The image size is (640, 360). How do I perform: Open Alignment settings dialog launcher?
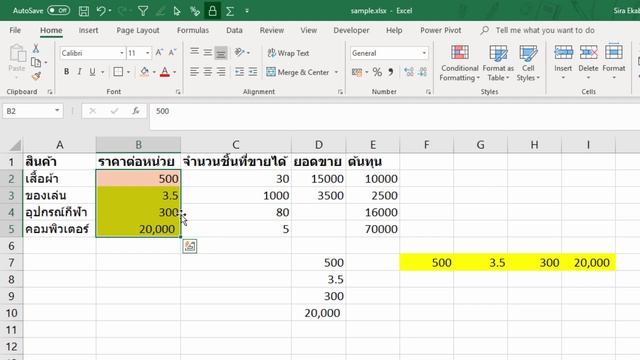tap(340, 92)
